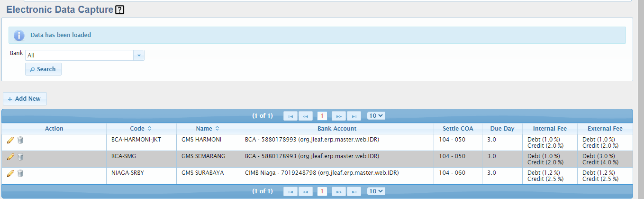Go to last page in top paginator
The width and height of the screenshot is (644, 199).
coord(354,116)
